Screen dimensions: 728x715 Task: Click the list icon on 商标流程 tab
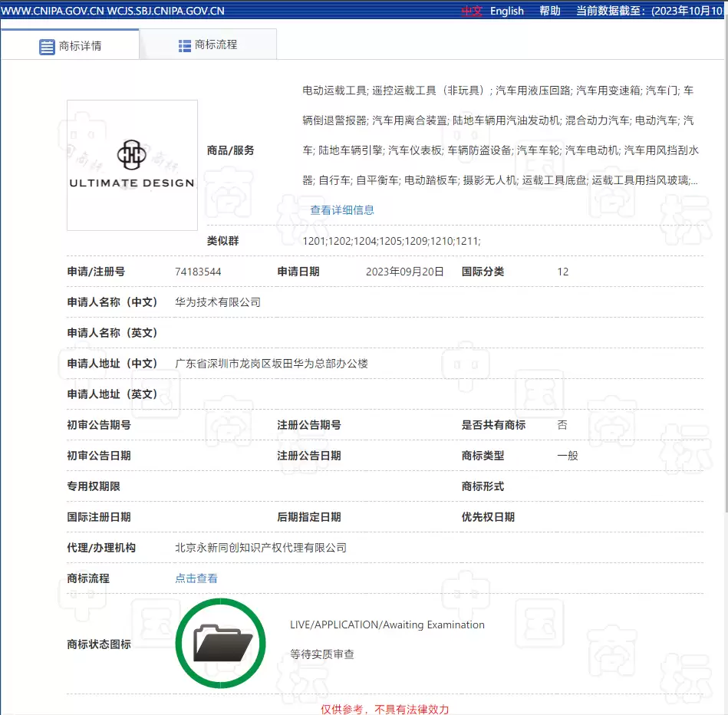pos(184,44)
